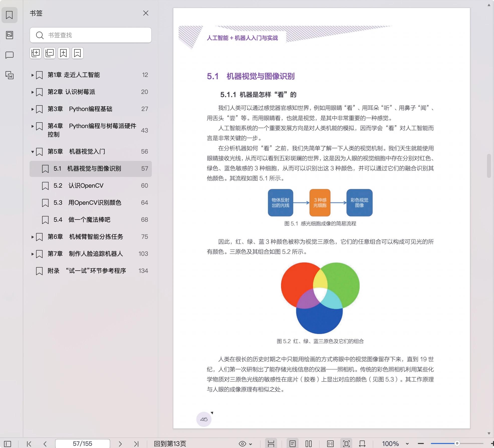Switch to two-page view
This screenshot has width=494, height=448.
(309, 444)
